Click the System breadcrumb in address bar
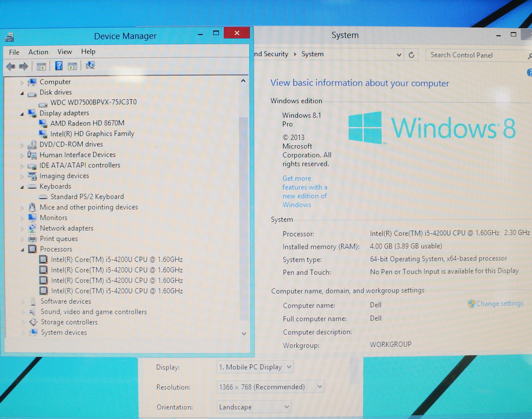Image resolution: width=532 pixels, height=419 pixels. coord(312,54)
